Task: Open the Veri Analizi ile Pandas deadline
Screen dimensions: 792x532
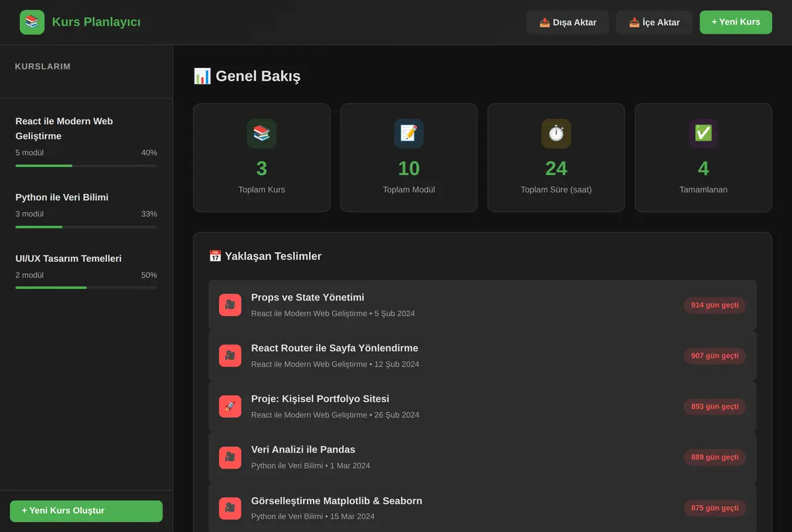Action: pos(482,457)
